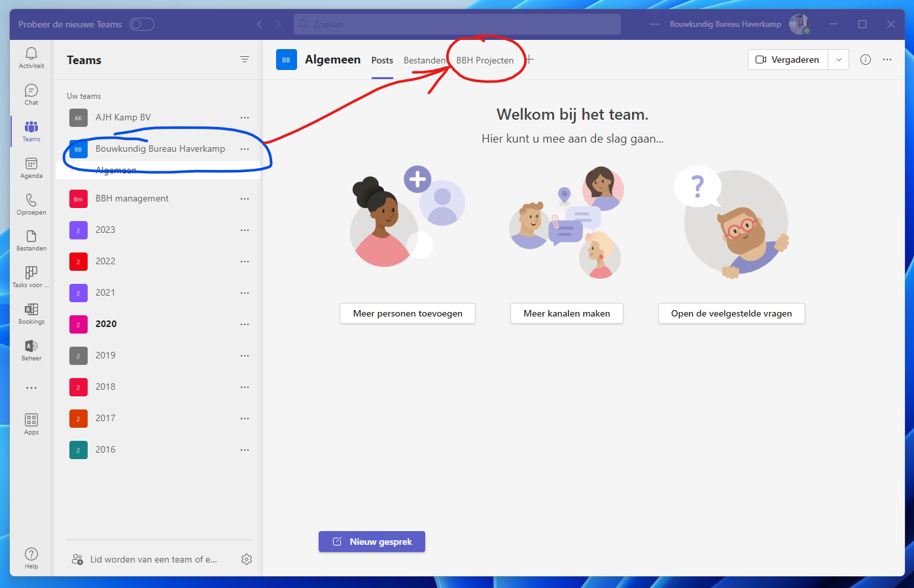
Task: Open more options for team 2020
Action: tap(245, 324)
